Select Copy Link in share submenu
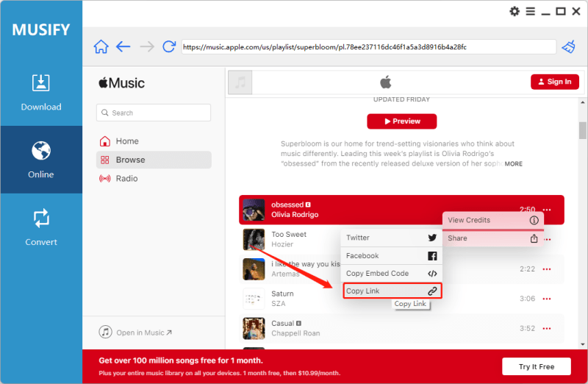 (392, 291)
